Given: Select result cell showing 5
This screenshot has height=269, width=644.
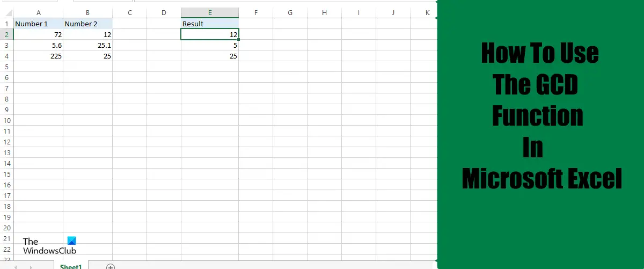Looking at the screenshot, I should point(210,45).
